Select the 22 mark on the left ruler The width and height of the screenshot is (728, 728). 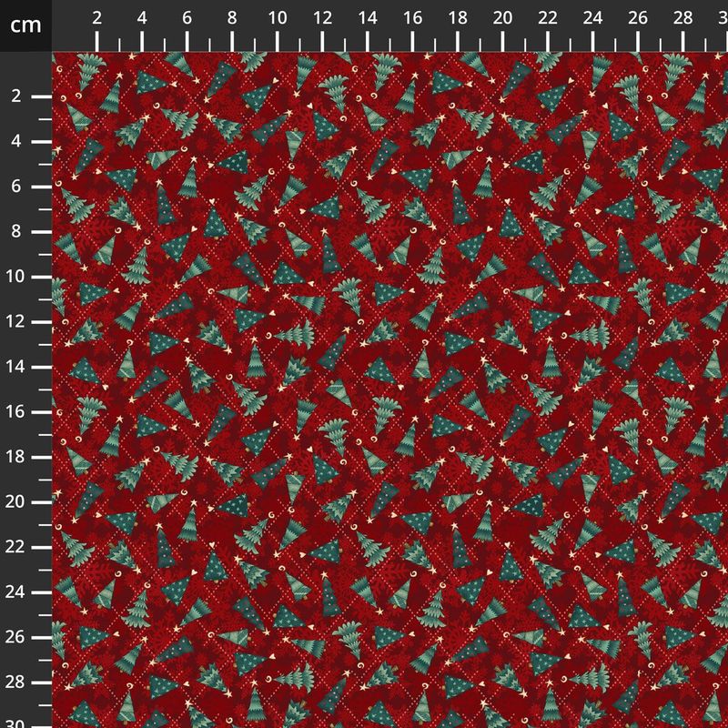tap(15, 547)
